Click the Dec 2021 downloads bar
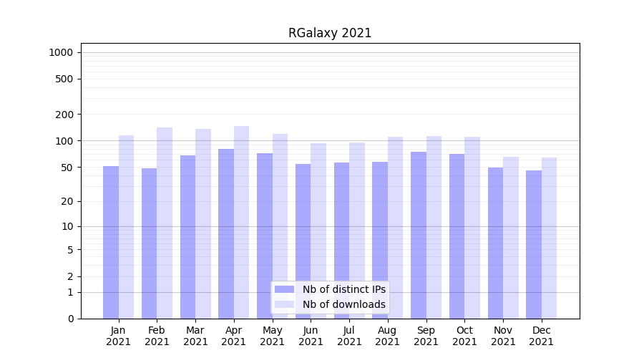This screenshot has height=358, width=644. 549,238
